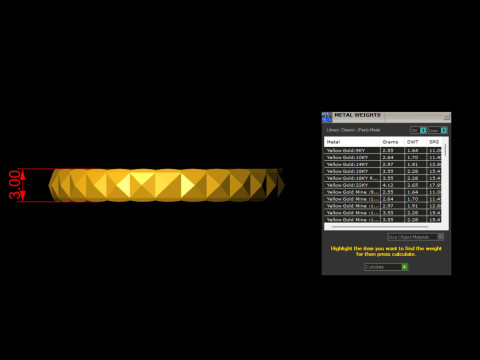Toggle the Use Object Materials checkbox
The width and height of the screenshot is (480, 360).
point(440,237)
